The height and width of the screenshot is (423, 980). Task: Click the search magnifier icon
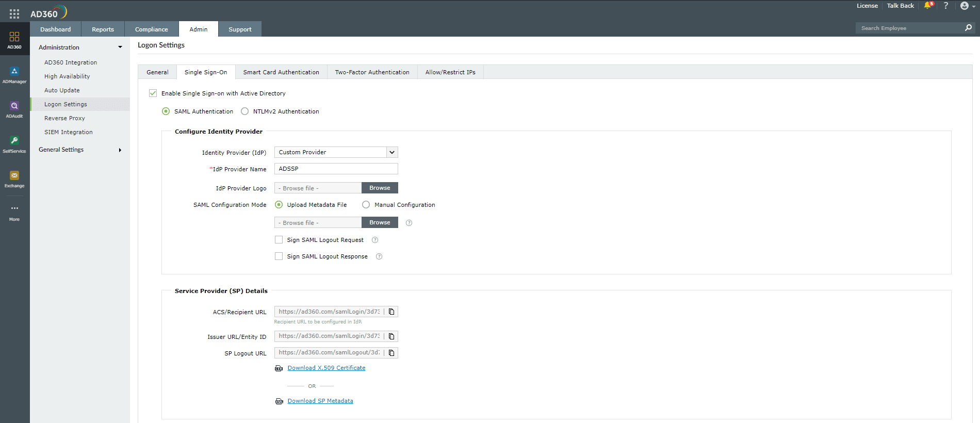(x=968, y=28)
